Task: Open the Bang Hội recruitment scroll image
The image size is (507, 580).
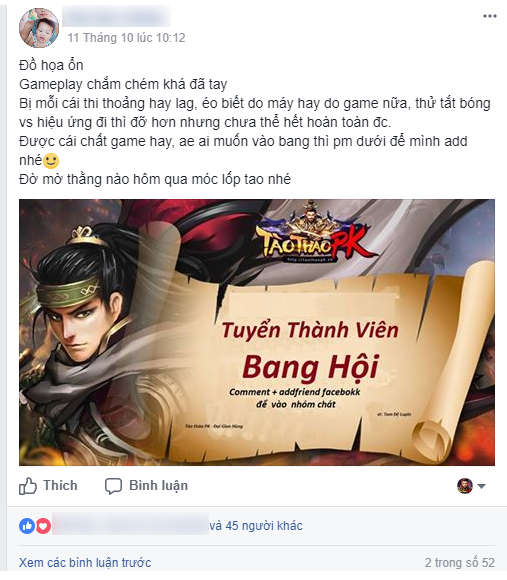Action: tap(257, 332)
